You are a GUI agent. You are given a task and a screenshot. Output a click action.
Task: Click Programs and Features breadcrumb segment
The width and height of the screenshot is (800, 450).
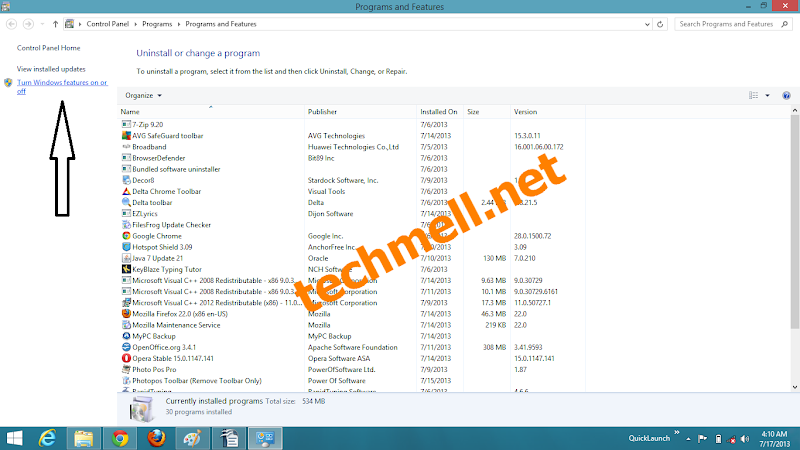(x=221, y=24)
